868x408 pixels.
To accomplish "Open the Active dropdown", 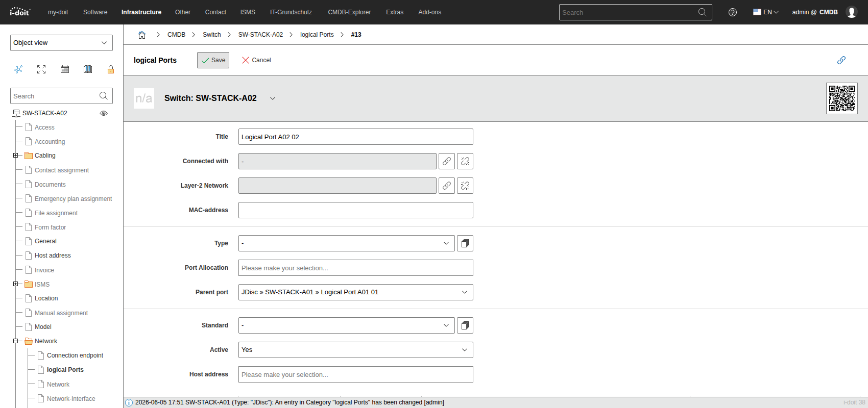I will [x=356, y=350].
